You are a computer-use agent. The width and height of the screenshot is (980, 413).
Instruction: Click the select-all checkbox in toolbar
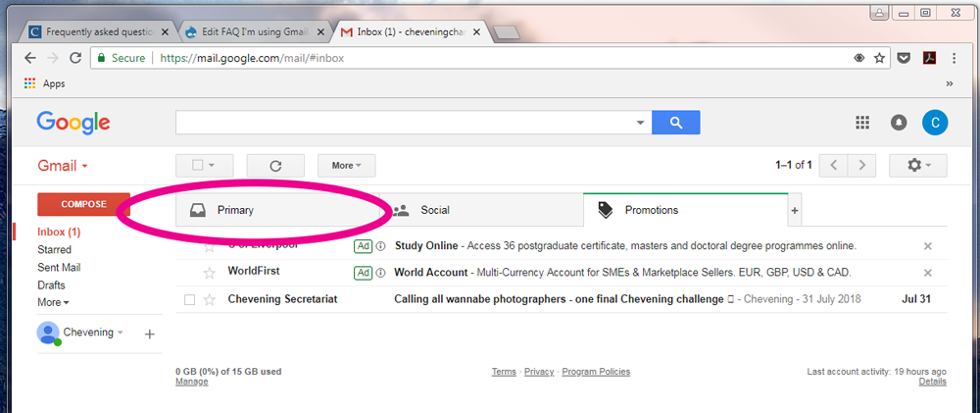198,166
